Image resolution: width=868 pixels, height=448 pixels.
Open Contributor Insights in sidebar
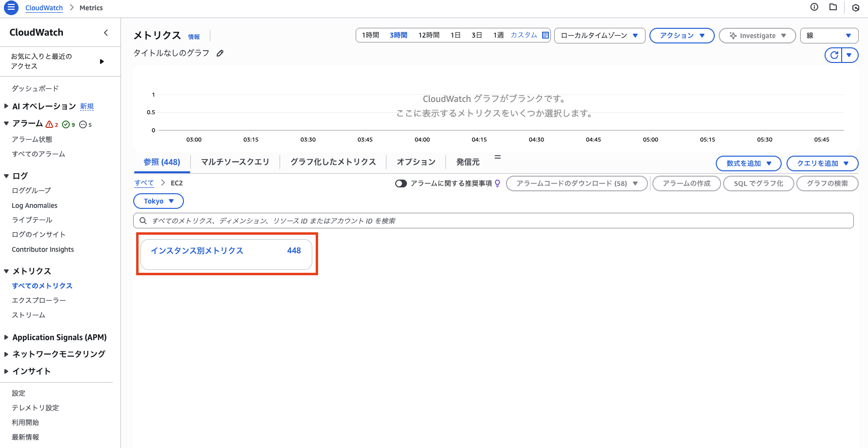43,249
